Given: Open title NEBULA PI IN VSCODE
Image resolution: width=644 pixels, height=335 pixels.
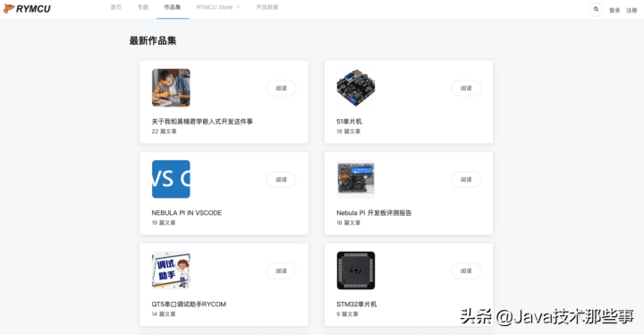Looking at the screenshot, I should pos(186,213).
